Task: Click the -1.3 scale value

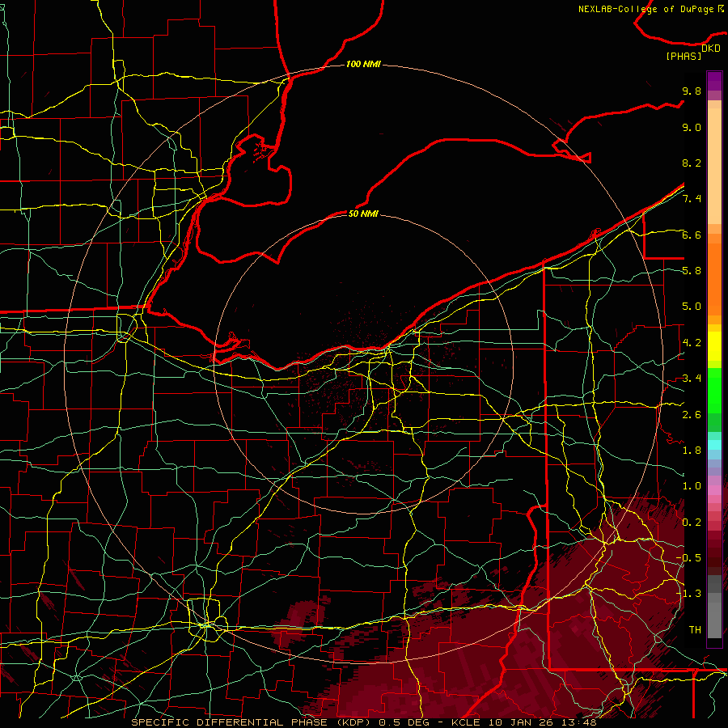Action: tap(690, 594)
